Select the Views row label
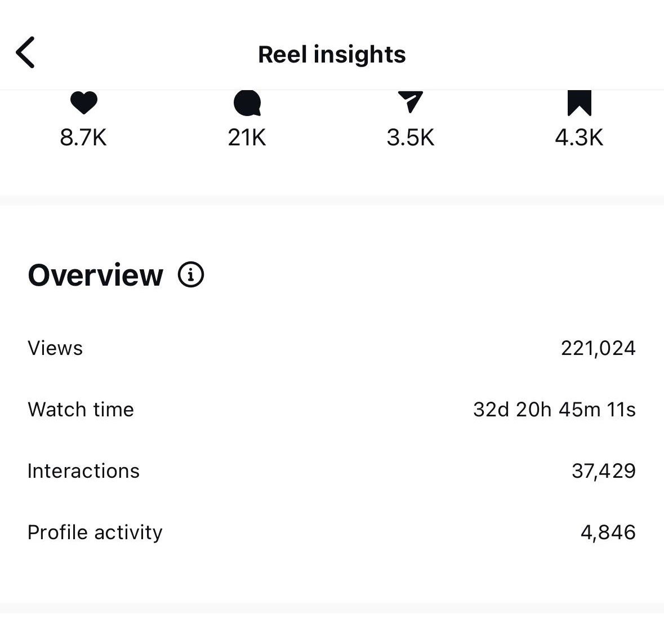The image size is (664, 644). tap(55, 348)
